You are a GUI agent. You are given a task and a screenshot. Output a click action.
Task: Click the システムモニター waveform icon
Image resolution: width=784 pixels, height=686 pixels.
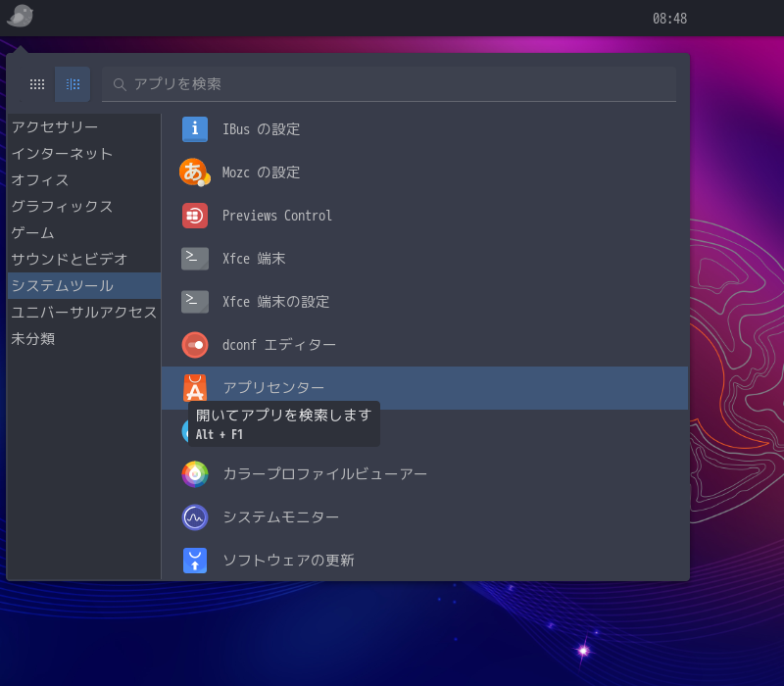coord(195,517)
